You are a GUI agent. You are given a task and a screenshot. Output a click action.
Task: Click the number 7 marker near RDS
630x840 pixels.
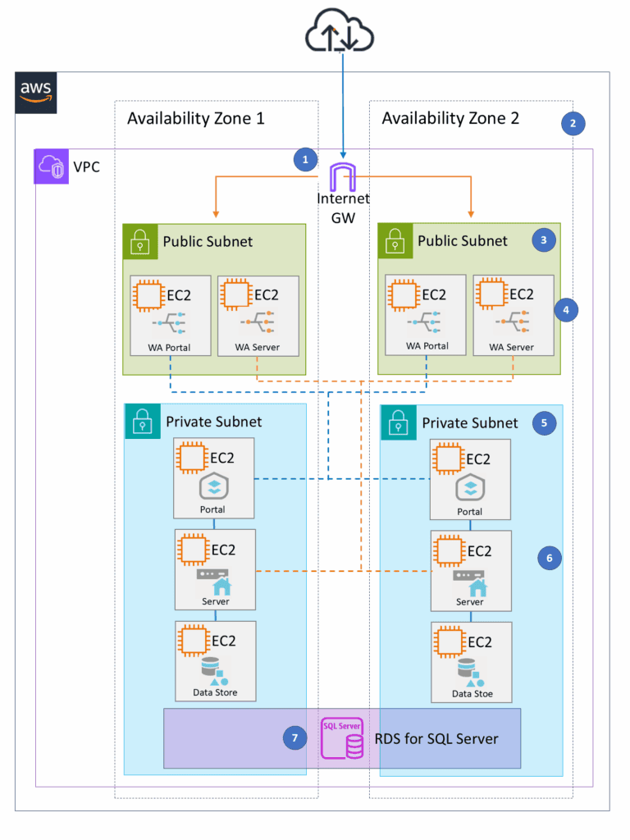click(295, 737)
